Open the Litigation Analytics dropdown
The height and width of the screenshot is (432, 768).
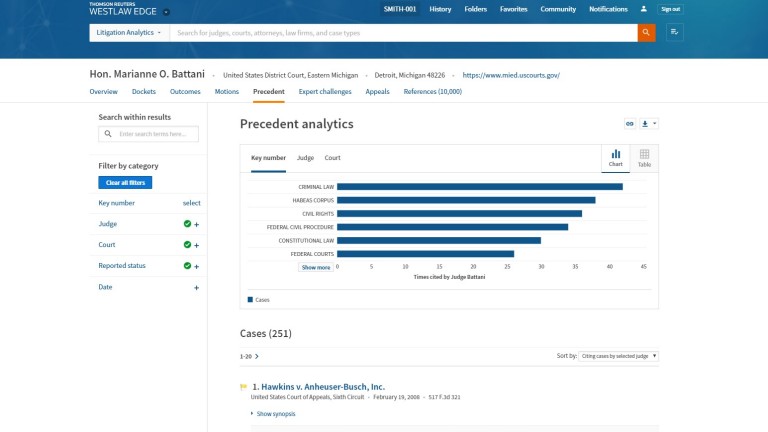128,33
